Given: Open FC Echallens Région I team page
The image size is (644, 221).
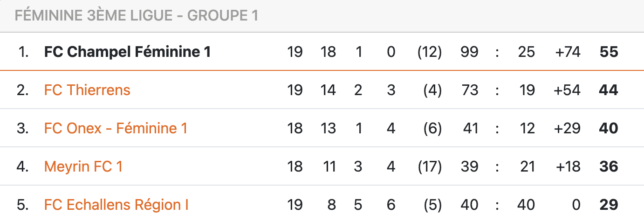Looking at the screenshot, I should tap(116, 205).
